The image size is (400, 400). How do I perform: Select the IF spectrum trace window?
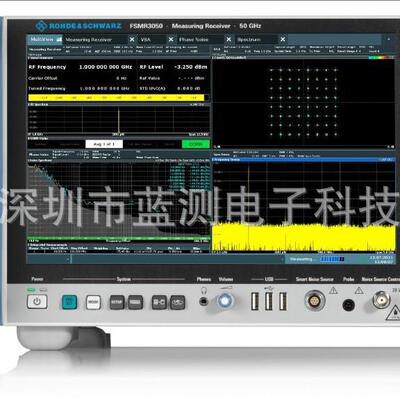pyautogui.click(x=119, y=119)
